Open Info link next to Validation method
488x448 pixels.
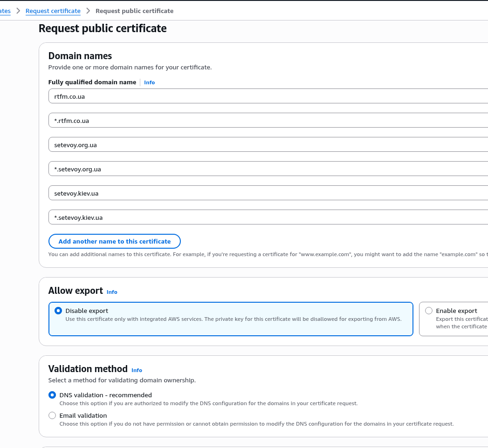pos(137,370)
